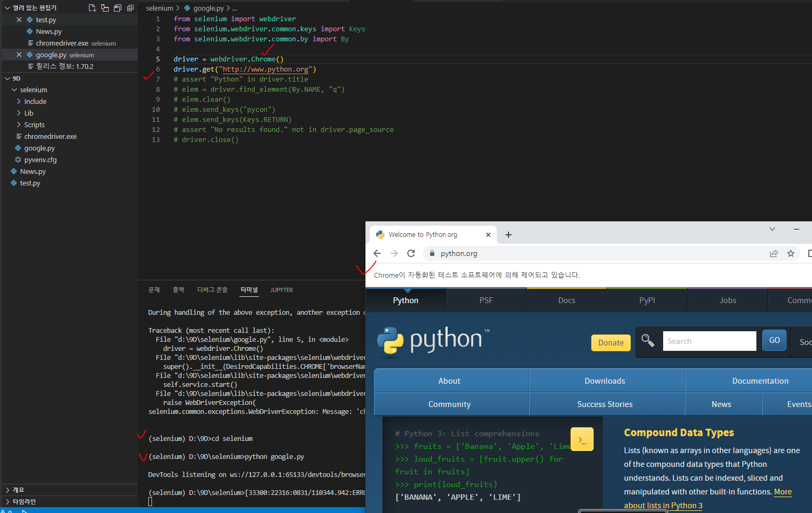Viewport: 812px width, 513px height.
Task: Collapse the Open Editors section
Action: 7,8
